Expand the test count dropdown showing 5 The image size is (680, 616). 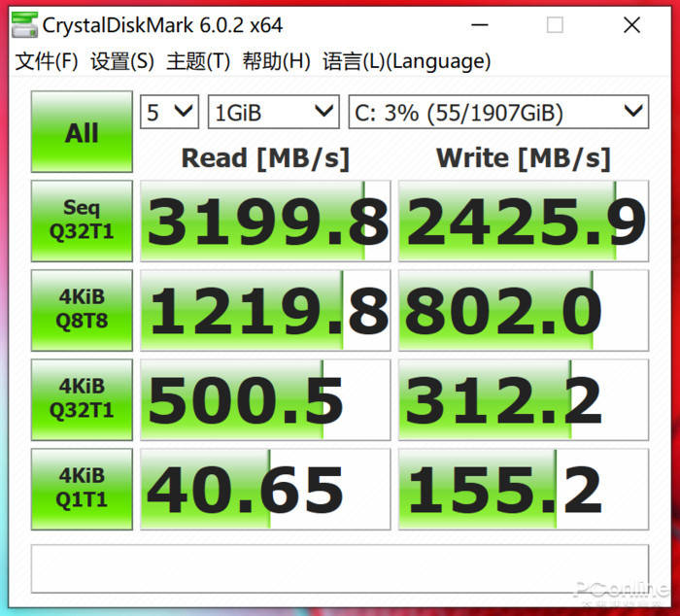point(169,112)
